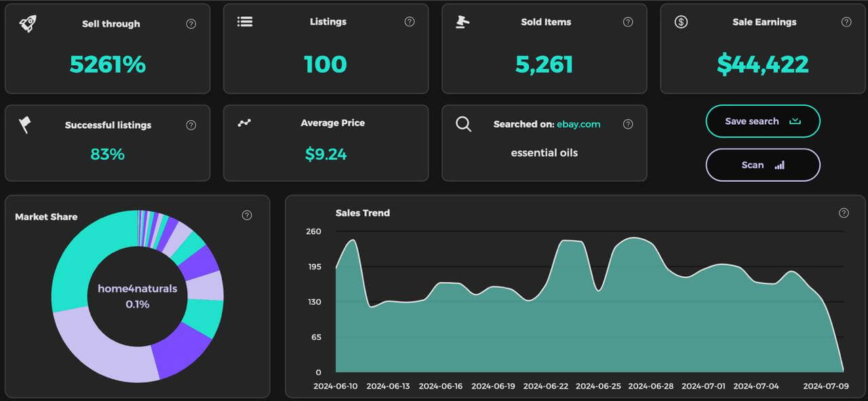Screen dimensions: 868x401
Task: Open Market Share help question mark
Action: [247, 215]
